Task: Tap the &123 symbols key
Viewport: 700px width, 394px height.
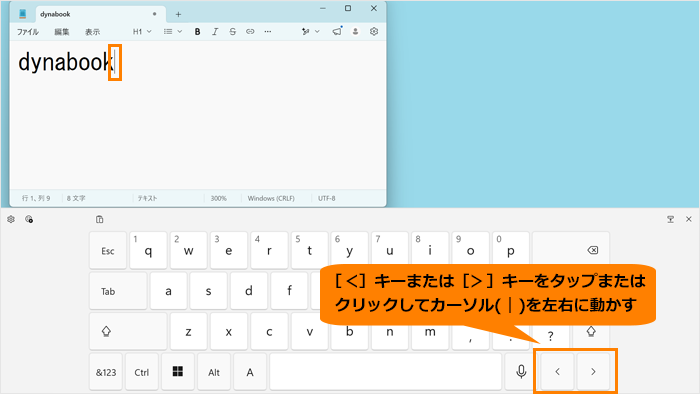Action: (106, 372)
